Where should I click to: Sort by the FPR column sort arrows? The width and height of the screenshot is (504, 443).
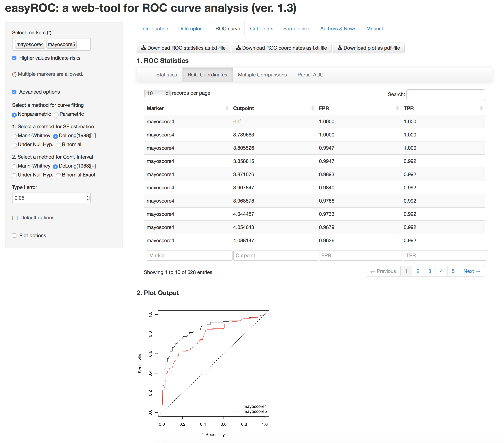(x=397, y=108)
